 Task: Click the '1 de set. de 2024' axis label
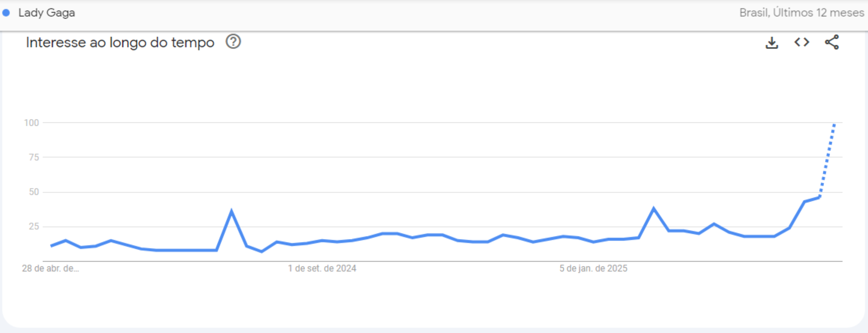(322, 268)
